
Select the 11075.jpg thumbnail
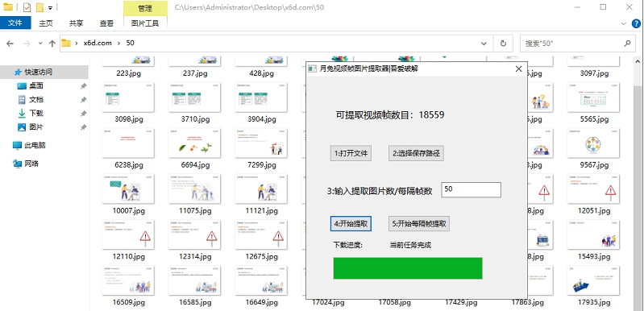[194, 189]
